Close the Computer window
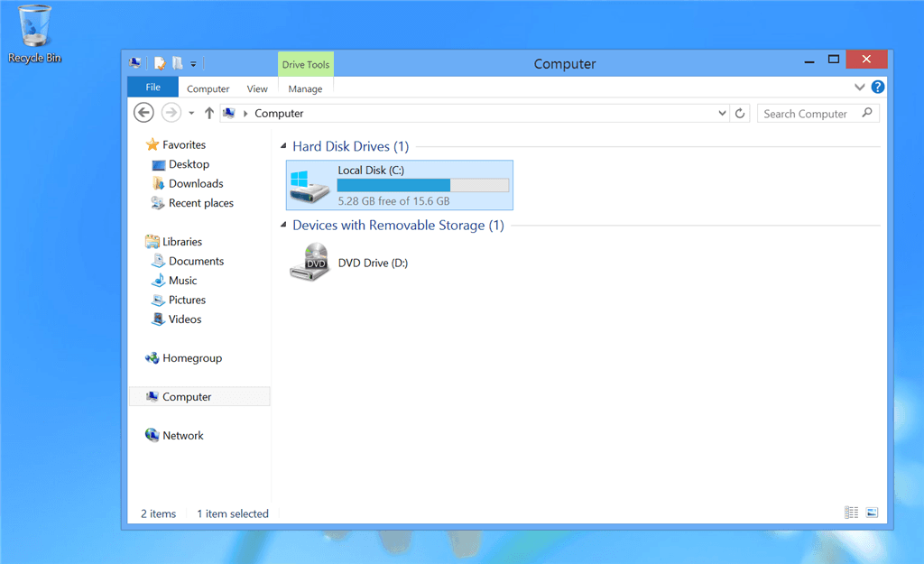Image resolution: width=924 pixels, height=564 pixels. (866, 59)
